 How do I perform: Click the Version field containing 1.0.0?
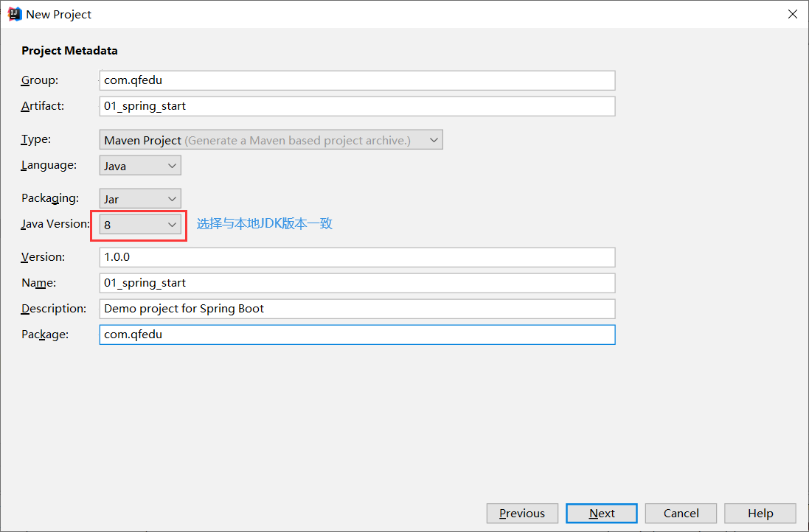tap(357, 257)
